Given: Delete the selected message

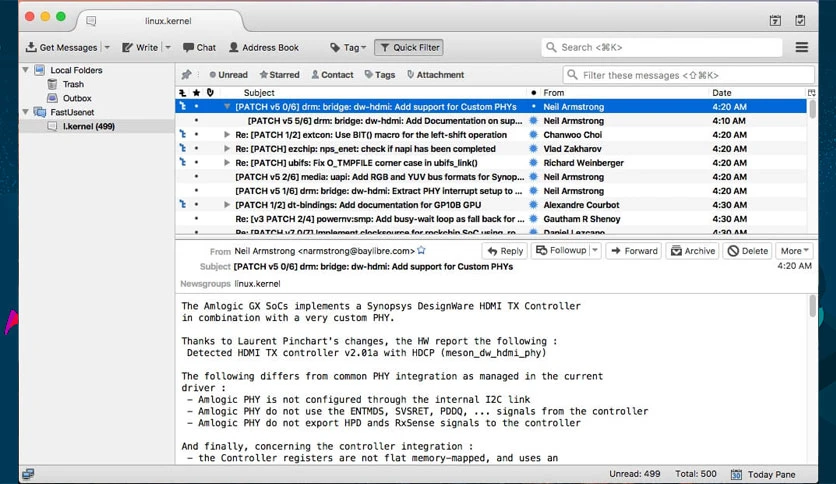Looking at the screenshot, I should click(x=748, y=251).
